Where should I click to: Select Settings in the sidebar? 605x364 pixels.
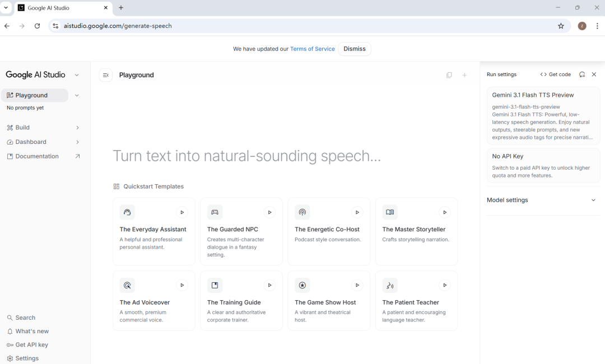pyautogui.click(x=27, y=358)
